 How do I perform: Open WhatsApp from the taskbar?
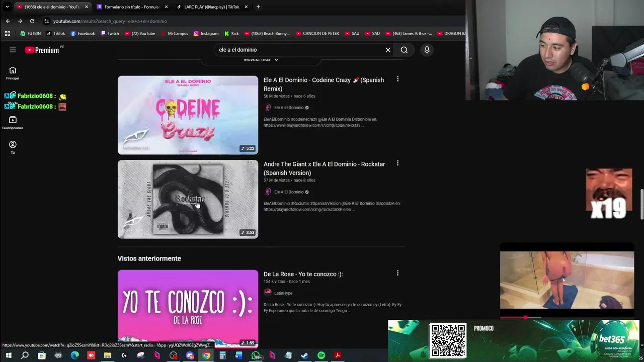[x=256, y=355]
